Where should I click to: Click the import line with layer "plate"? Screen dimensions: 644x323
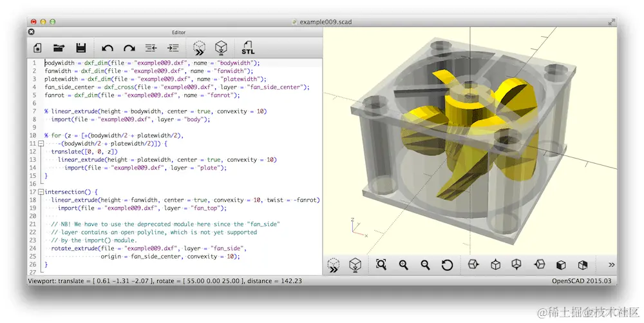[146, 168]
